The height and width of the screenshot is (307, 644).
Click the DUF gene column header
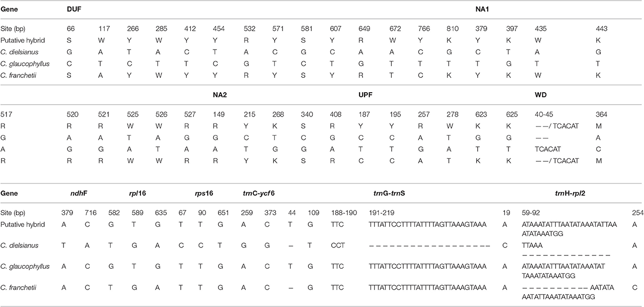click(74, 10)
